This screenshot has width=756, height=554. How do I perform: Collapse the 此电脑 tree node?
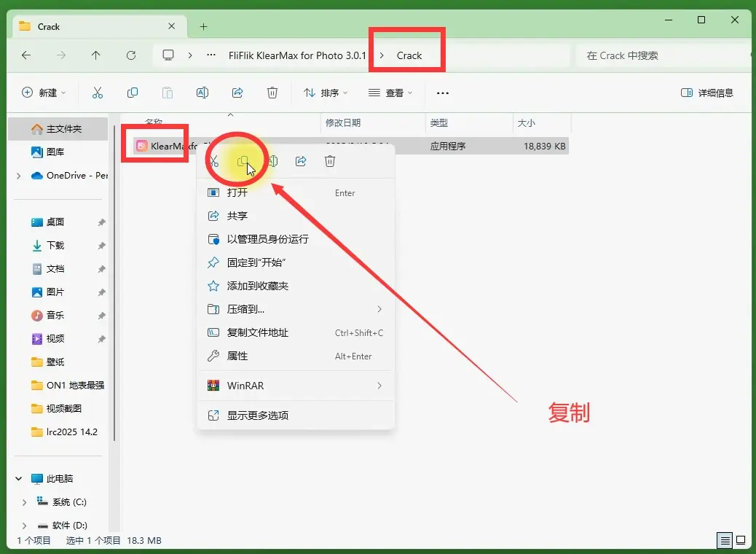19,479
